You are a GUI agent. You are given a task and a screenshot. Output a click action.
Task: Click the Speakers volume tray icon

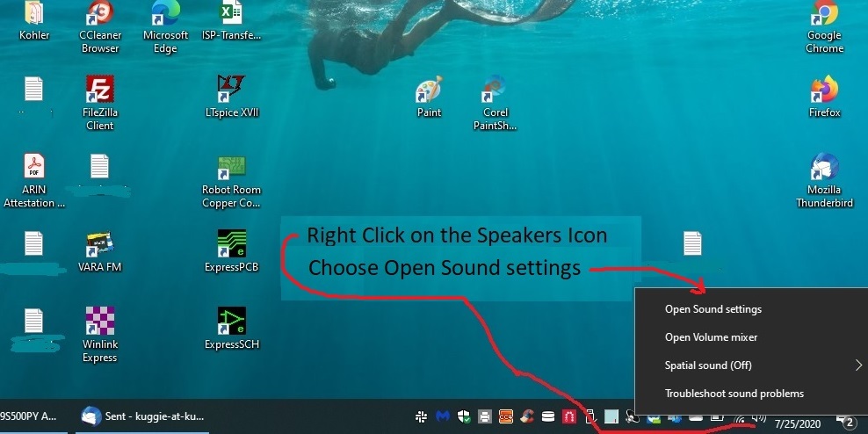759,418
